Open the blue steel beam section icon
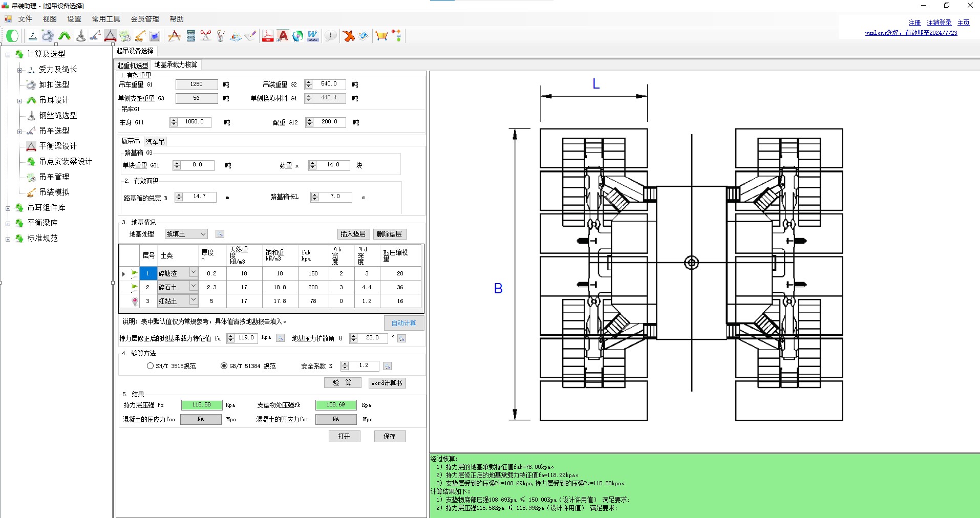Image resolution: width=980 pixels, height=518 pixels. [x=155, y=36]
